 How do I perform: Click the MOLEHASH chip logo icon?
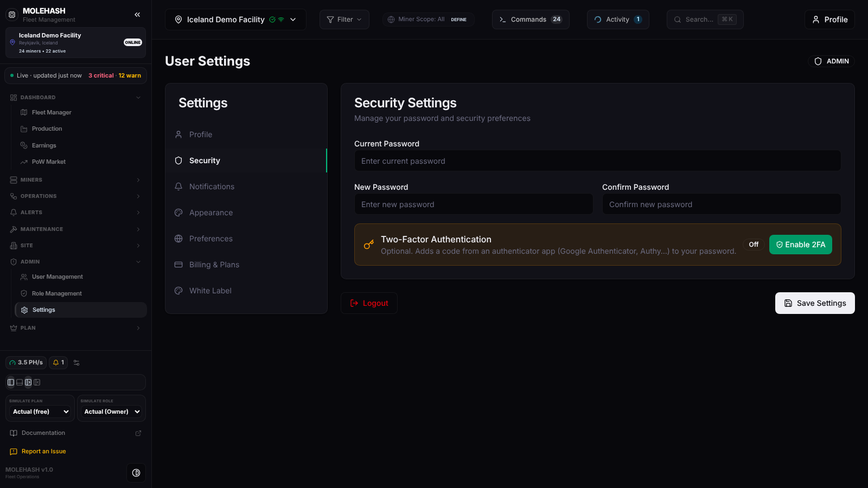click(x=12, y=15)
